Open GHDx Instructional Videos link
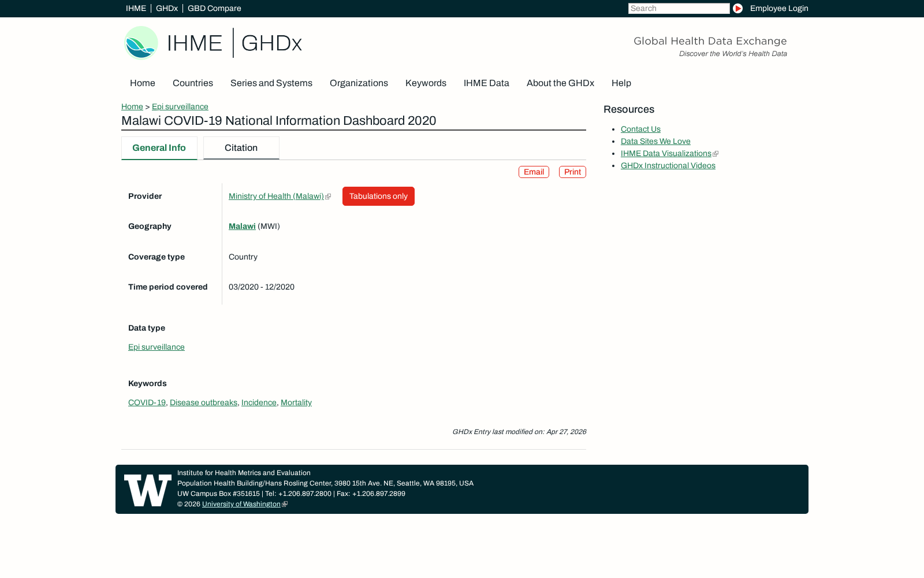 (668, 166)
